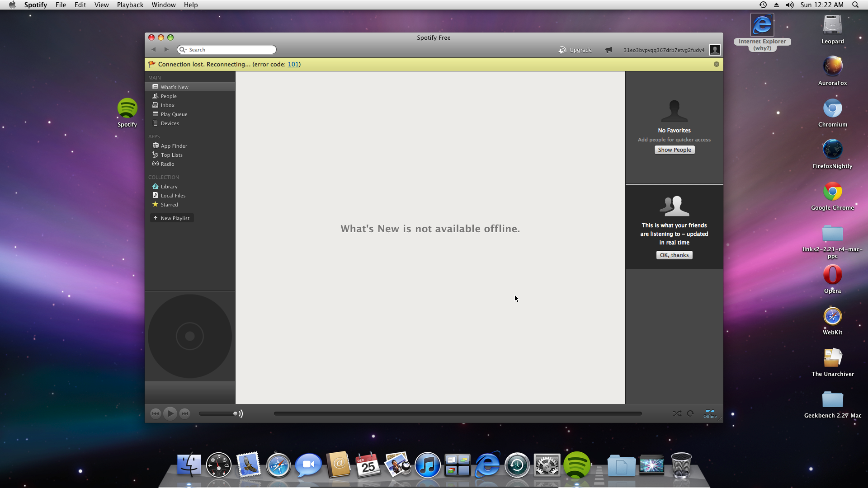The image size is (868, 488).
Task: Toggle shuffle mode icon
Action: coord(677,413)
